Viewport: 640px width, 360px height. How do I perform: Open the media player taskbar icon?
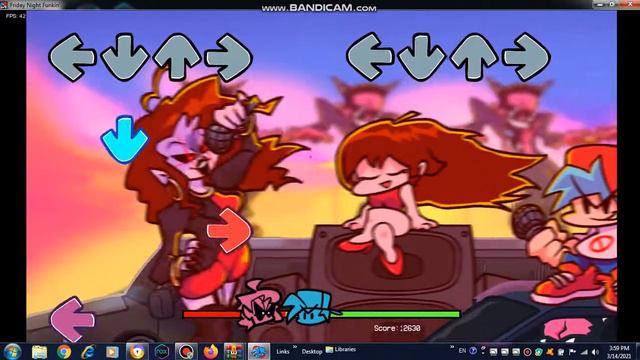112,351
